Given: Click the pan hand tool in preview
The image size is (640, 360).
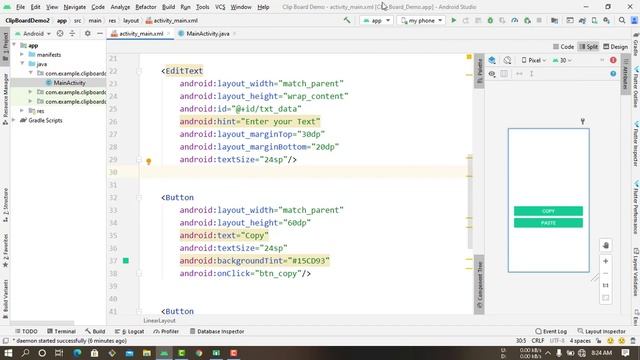Looking at the screenshot, I should click(x=606, y=245).
